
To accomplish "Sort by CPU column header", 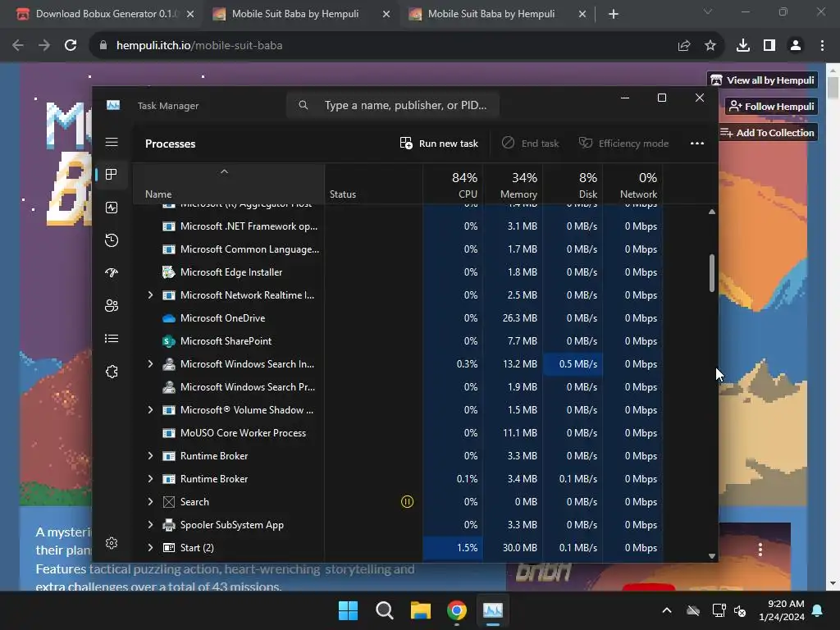I will [x=453, y=185].
